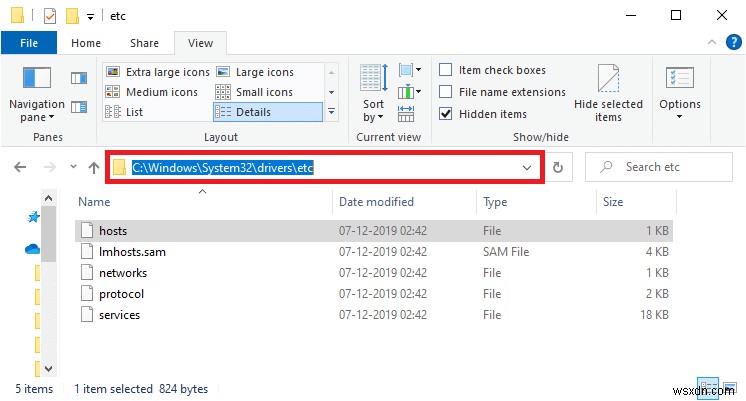The width and height of the screenshot is (746, 401).
Task: Toggle the Details pane icon
Action: (x=79, y=107)
